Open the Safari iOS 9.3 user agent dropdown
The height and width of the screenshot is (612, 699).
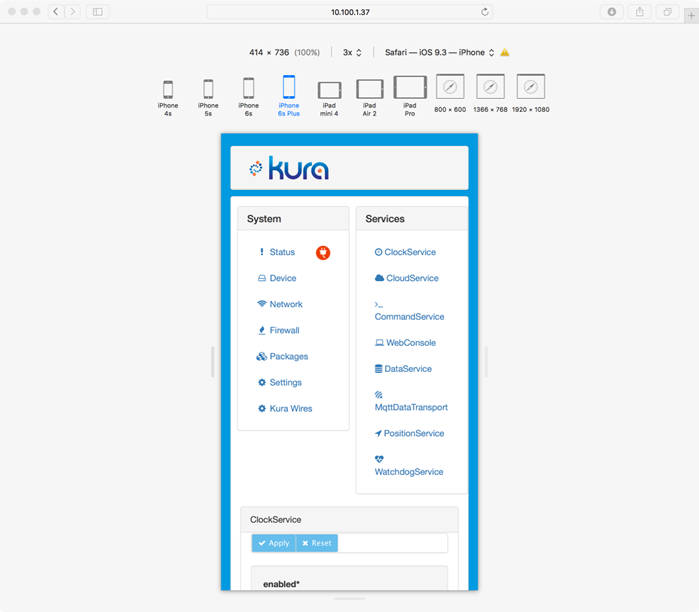(x=439, y=53)
